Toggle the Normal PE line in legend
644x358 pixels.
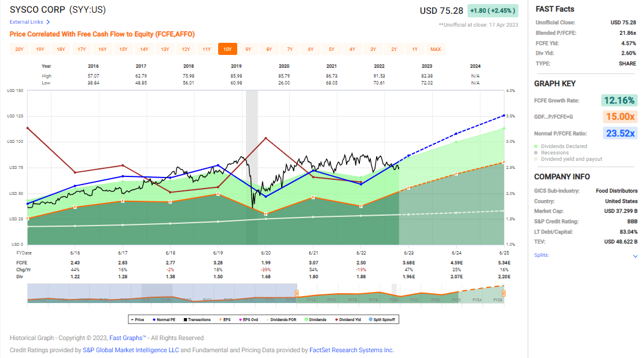coord(165,319)
